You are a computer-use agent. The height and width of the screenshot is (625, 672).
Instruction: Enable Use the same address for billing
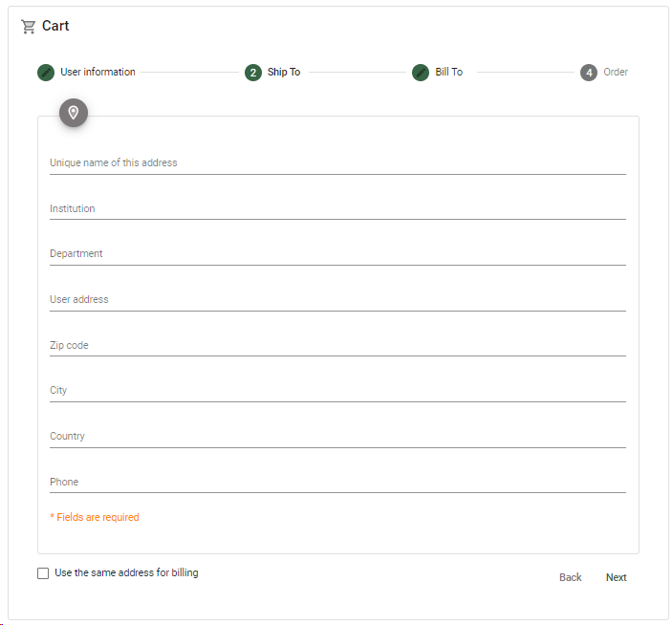tap(43, 573)
